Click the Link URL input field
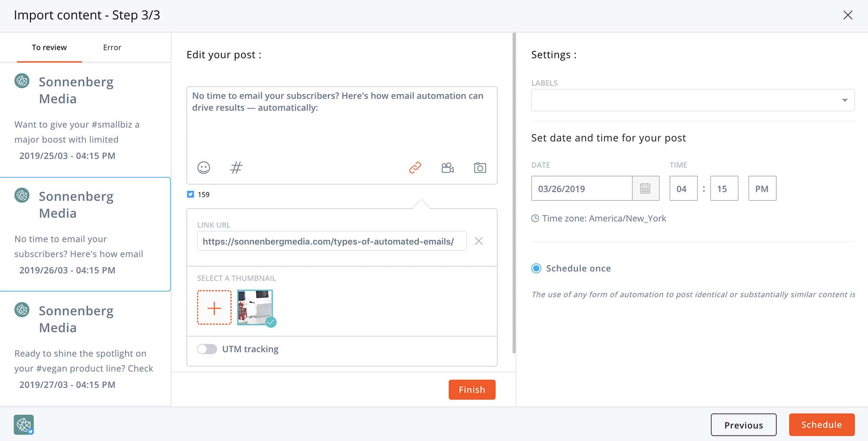The height and width of the screenshot is (441, 868). click(332, 241)
